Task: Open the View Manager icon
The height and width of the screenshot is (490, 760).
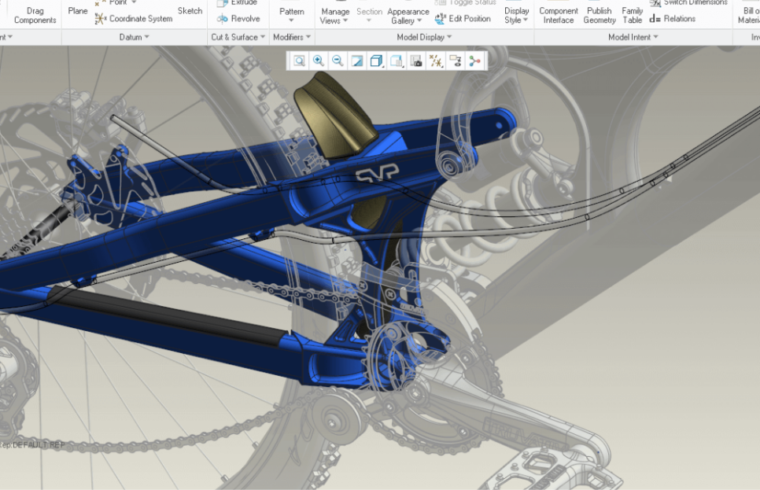Action: click(x=416, y=61)
